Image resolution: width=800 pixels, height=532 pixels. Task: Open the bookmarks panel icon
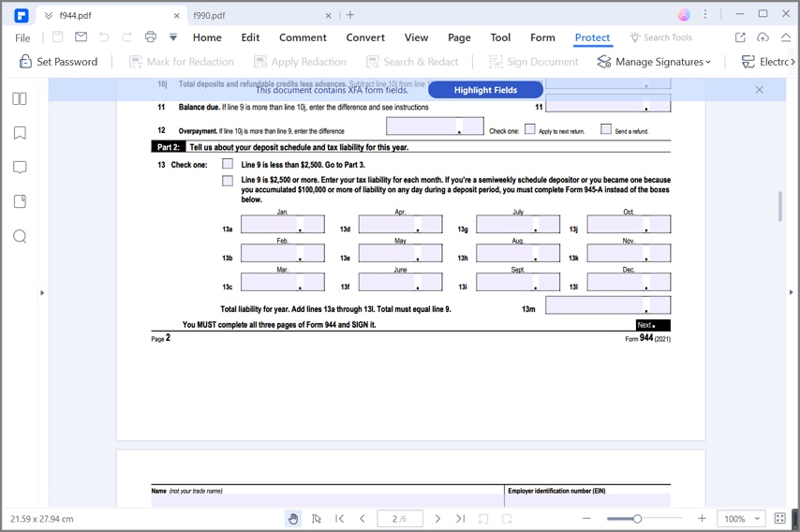point(20,133)
